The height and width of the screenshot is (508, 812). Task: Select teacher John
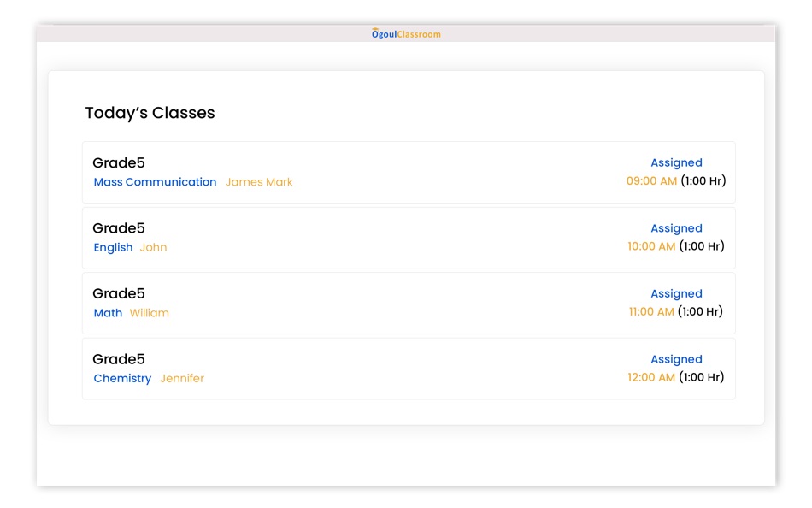[155, 247]
